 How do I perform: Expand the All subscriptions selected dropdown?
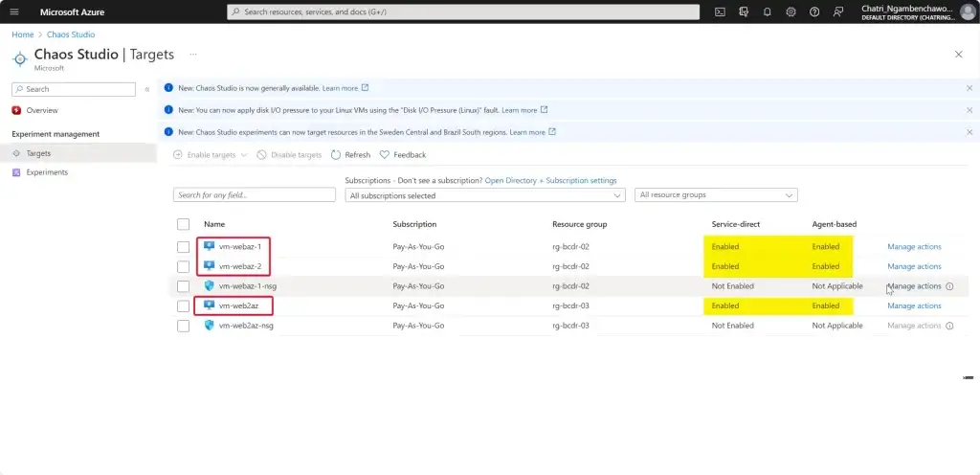(485, 195)
